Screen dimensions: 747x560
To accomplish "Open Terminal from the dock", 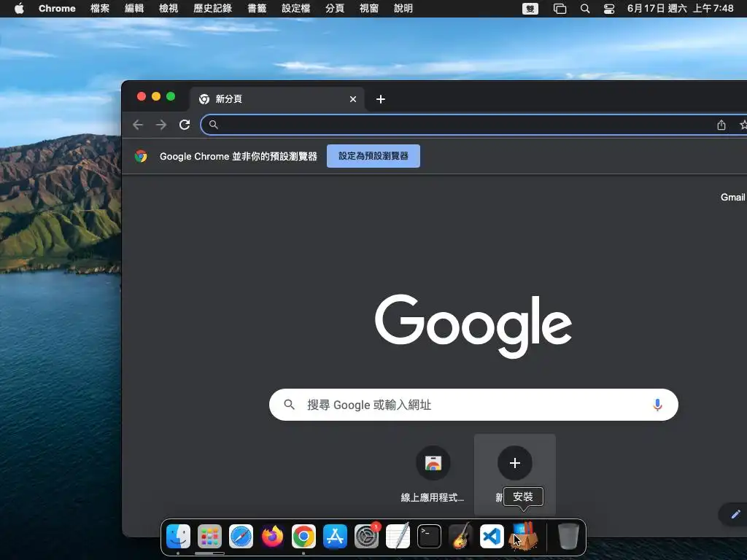I will point(429,537).
